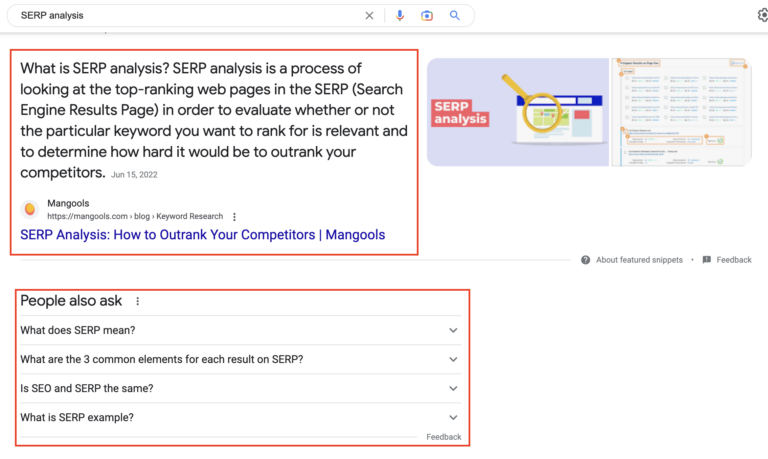Clear the search box with the X icon

point(369,16)
